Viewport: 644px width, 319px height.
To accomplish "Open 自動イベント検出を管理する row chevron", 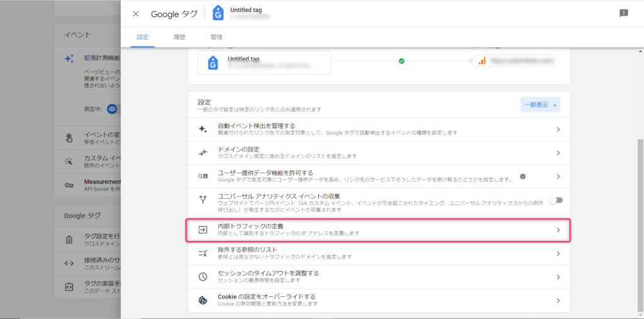I will pos(558,130).
